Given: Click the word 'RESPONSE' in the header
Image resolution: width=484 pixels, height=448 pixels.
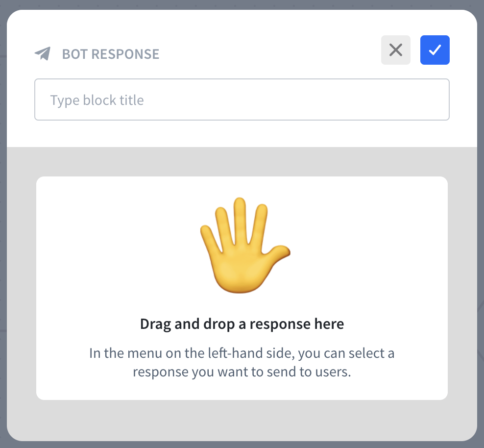Looking at the screenshot, I should coord(125,54).
